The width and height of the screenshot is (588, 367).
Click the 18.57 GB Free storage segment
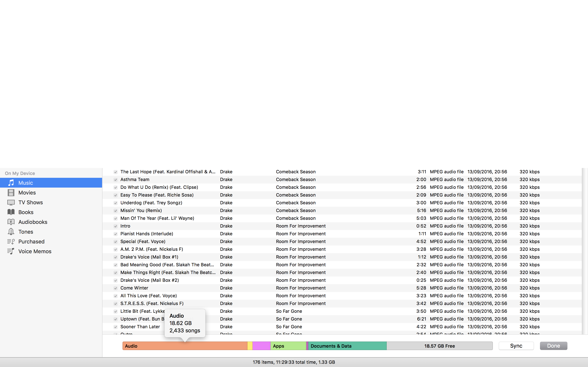439,346
